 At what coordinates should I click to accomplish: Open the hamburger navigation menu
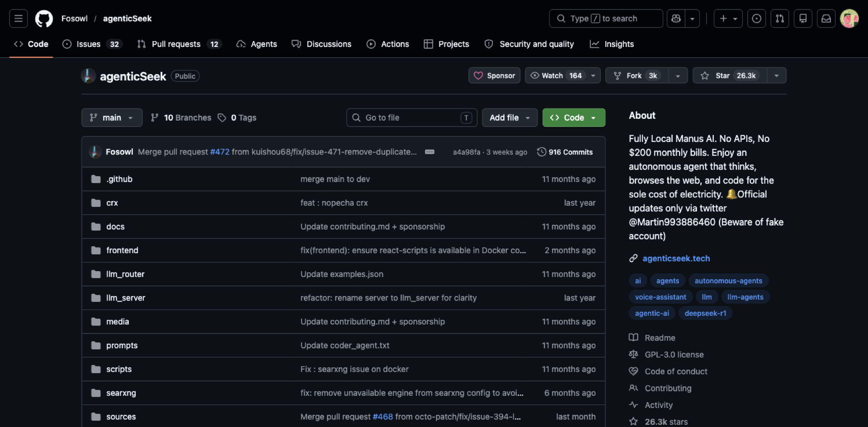[x=19, y=19]
